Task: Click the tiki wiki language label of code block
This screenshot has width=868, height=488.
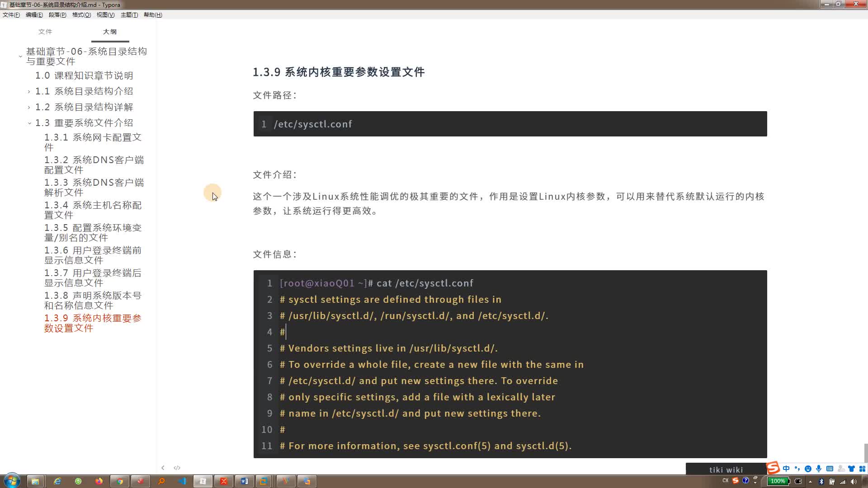Action: pos(726,469)
